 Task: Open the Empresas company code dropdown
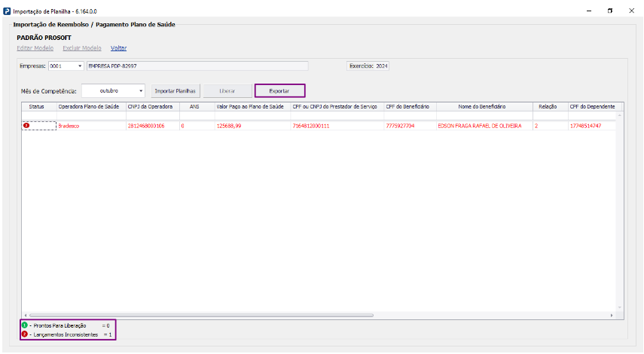80,66
